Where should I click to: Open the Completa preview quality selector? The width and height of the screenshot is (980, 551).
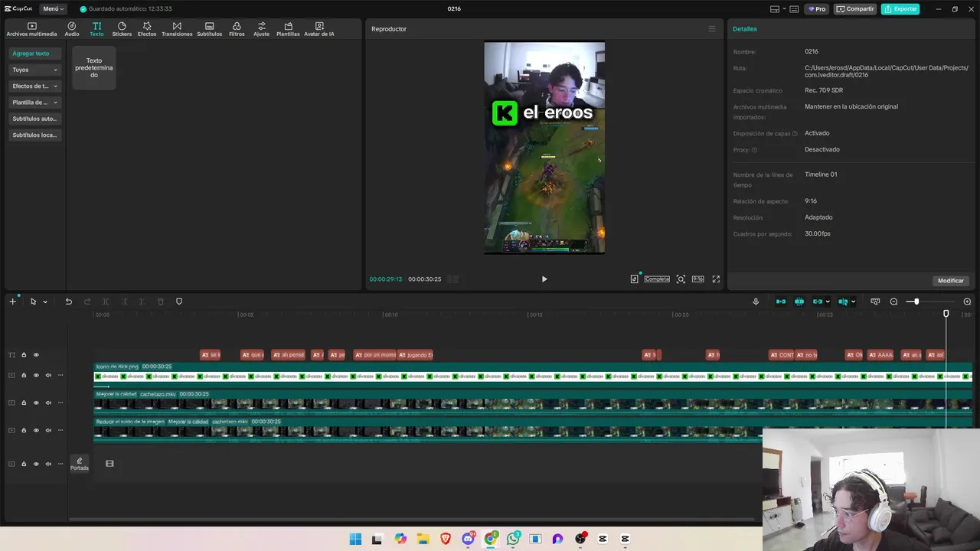(x=657, y=279)
